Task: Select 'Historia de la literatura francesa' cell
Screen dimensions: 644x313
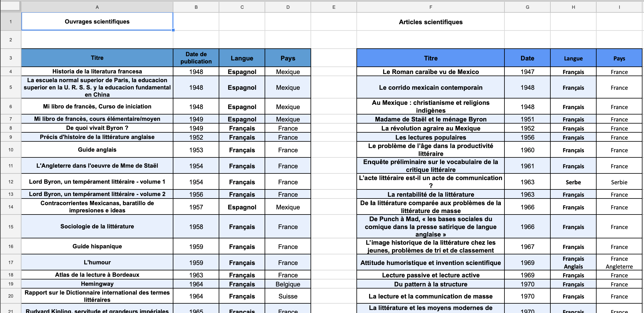Action: click(97, 71)
